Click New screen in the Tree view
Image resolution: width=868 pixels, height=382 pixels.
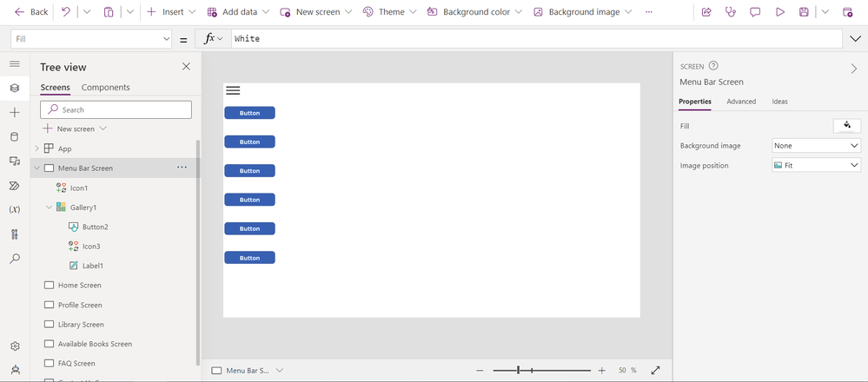pyautogui.click(x=75, y=128)
